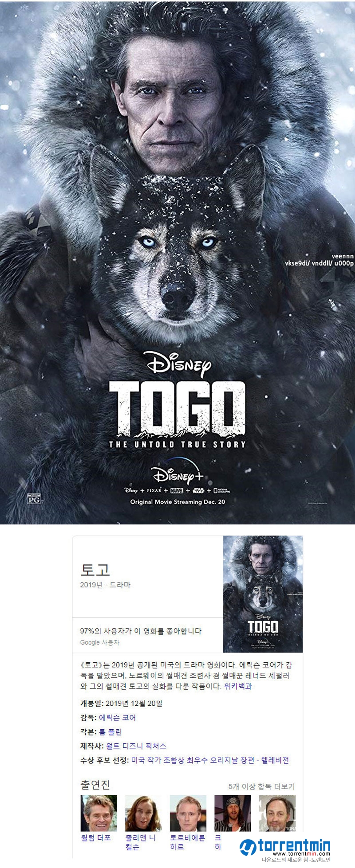The width and height of the screenshot is (355, 868).
Task: Open the 위키백과 link
Action: pyautogui.click(x=238, y=686)
